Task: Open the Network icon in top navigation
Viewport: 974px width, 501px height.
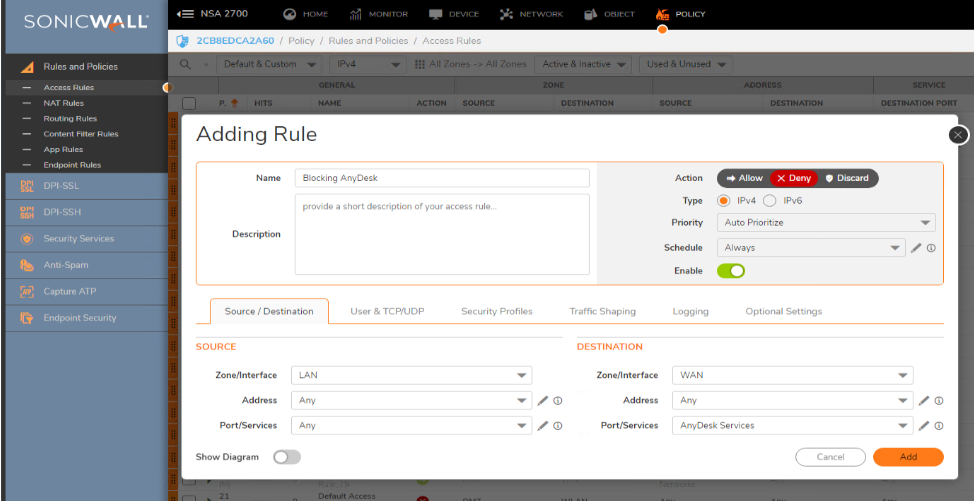Action: [506, 14]
